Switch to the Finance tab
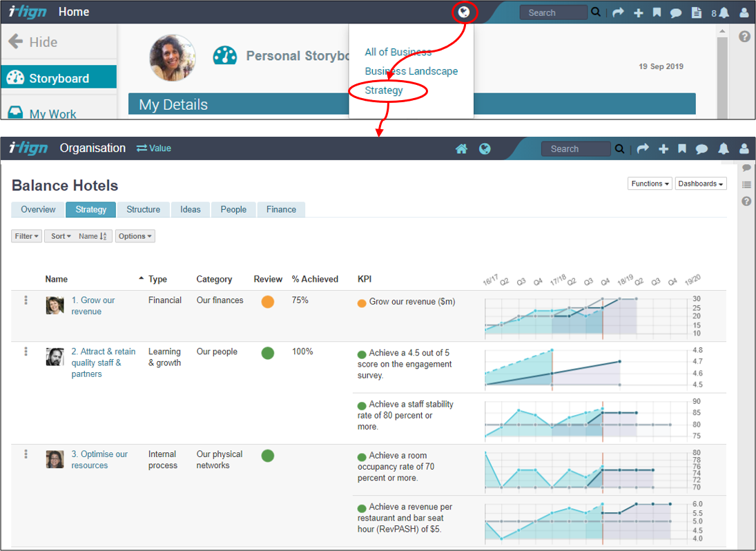 click(x=281, y=209)
